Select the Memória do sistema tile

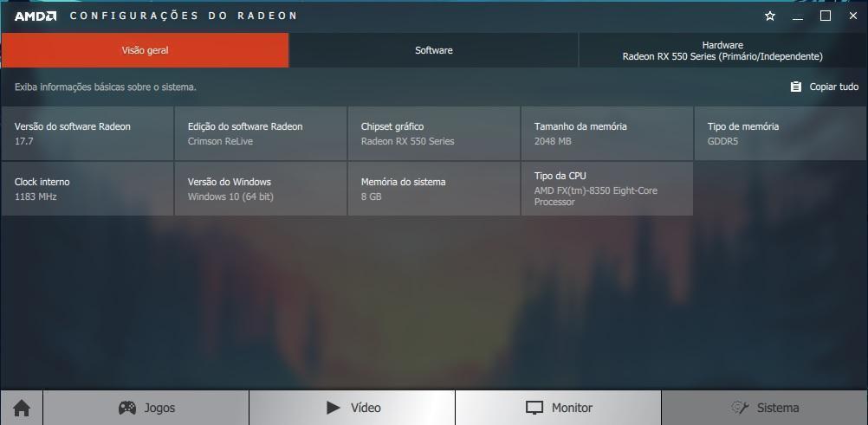tap(434, 189)
